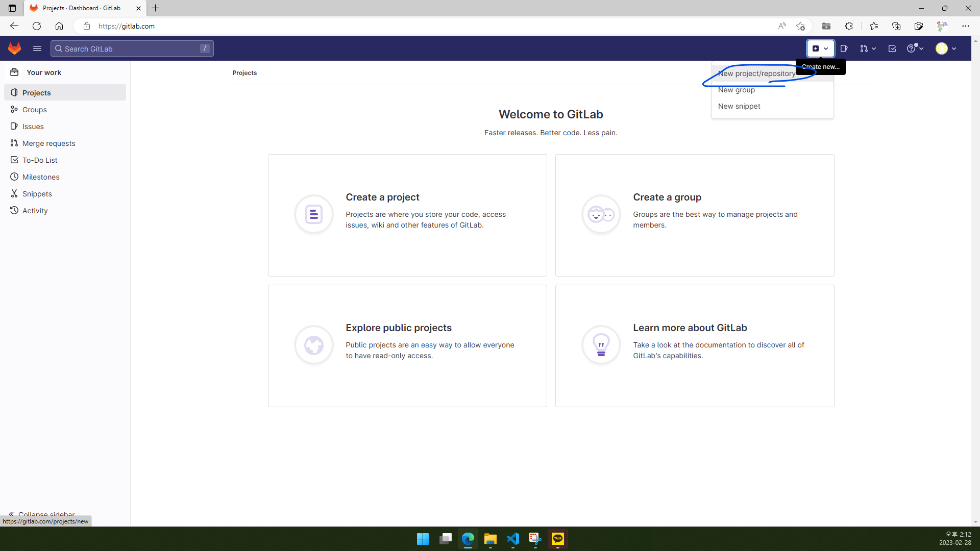Viewport: 980px width, 551px height.
Task: Click the browser address bar URL
Action: (x=127, y=26)
